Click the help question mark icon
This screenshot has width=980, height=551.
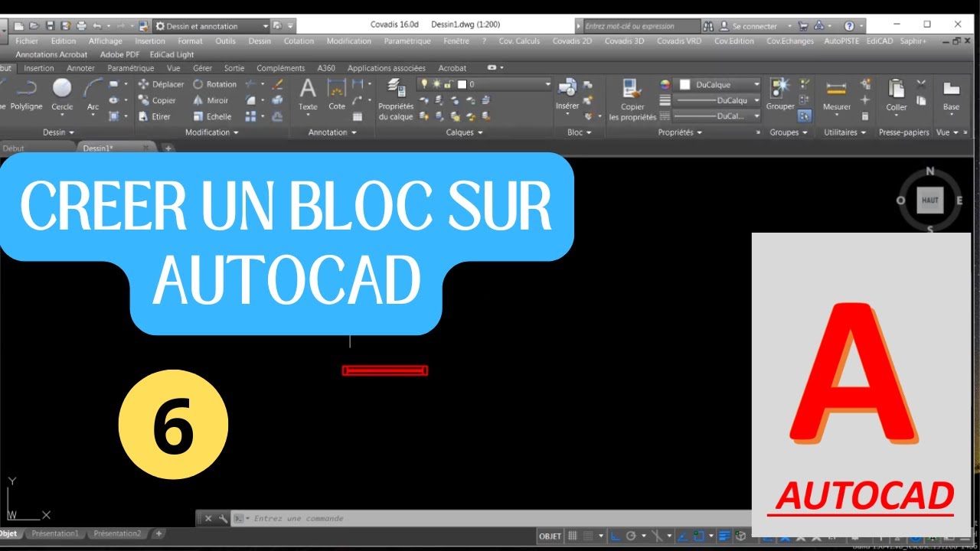(x=849, y=25)
